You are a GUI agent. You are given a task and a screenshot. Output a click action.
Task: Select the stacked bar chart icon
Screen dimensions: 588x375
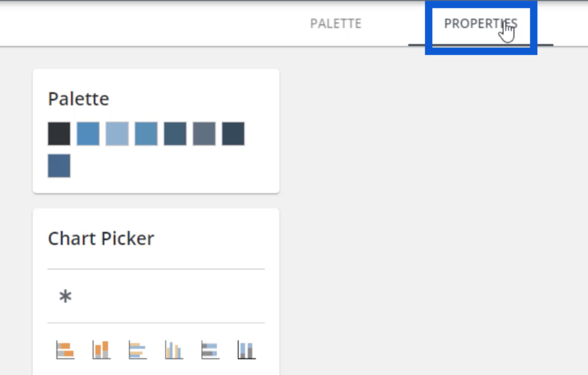[x=65, y=350]
